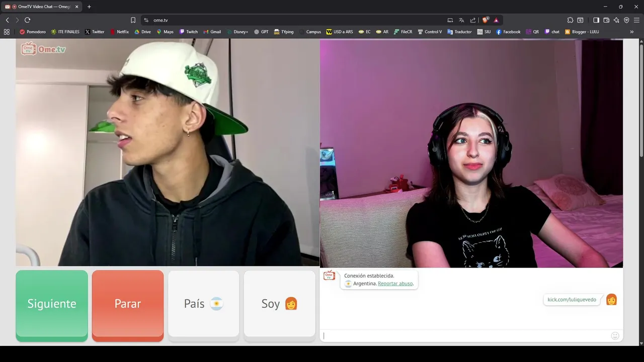Open the Pomodoro bookmark
Screen dimensions: 644x362
(x=33, y=32)
